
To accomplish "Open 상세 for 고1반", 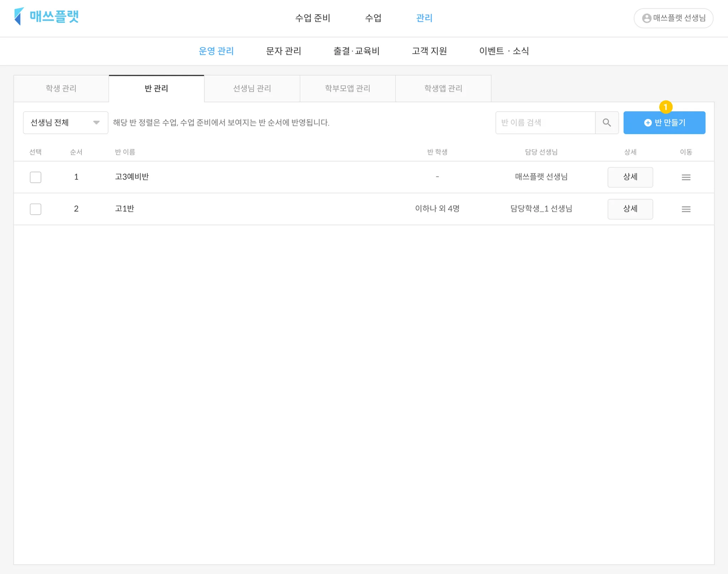I will (x=630, y=209).
